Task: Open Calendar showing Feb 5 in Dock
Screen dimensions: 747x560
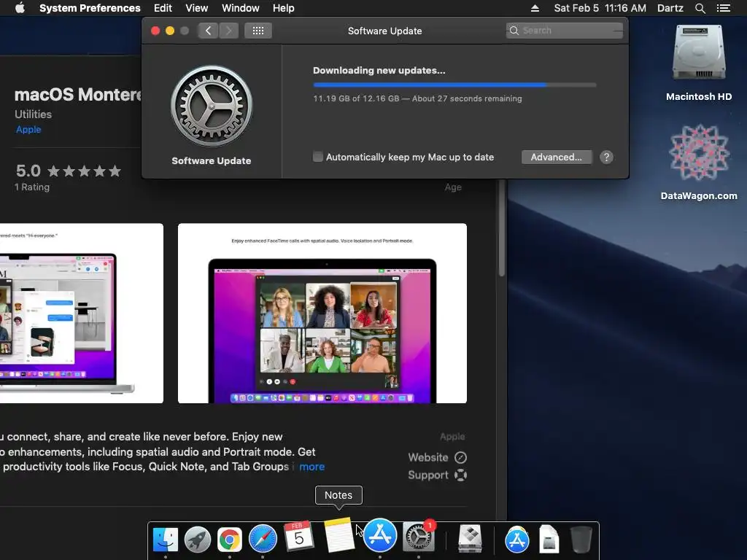Action: [x=298, y=536]
